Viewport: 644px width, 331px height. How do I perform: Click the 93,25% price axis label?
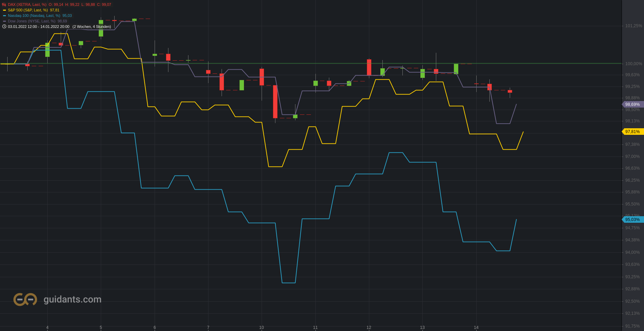click(x=633, y=277)
